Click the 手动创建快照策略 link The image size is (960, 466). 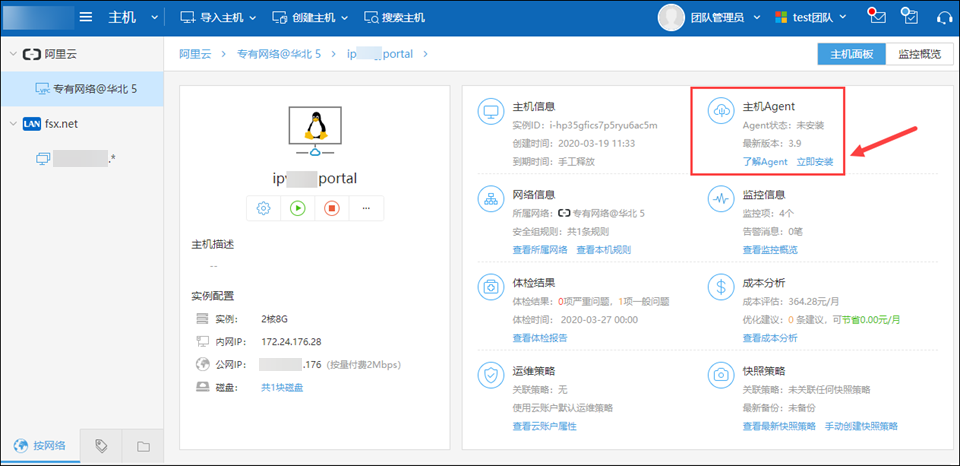pyautogui.click(x=861, y=426)
